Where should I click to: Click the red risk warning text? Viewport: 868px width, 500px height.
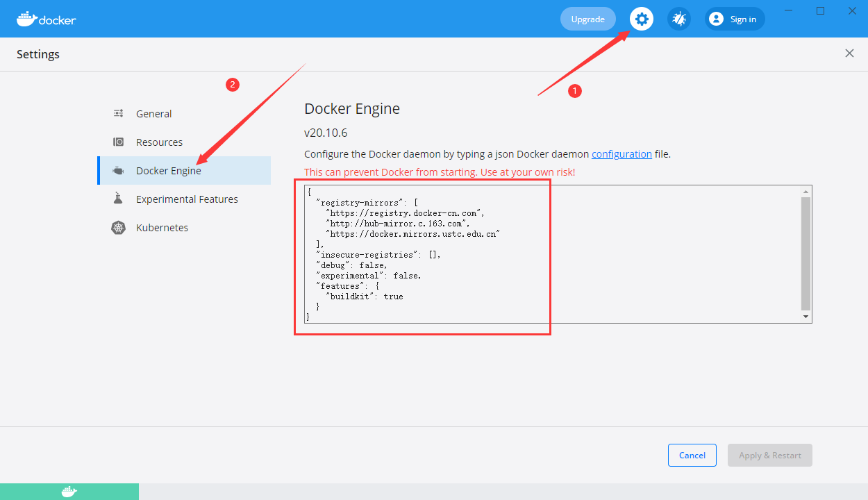tap(440, 172)
